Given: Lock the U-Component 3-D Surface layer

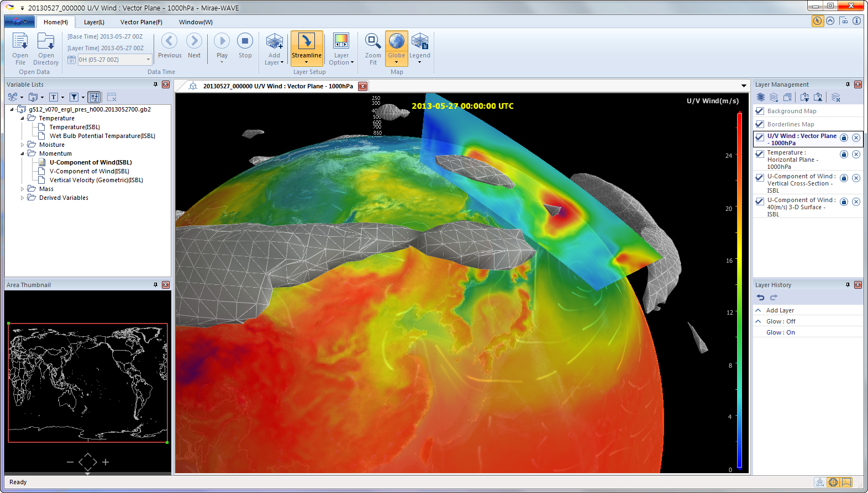Looking at the screenshot, I should (x=844, y=202).
